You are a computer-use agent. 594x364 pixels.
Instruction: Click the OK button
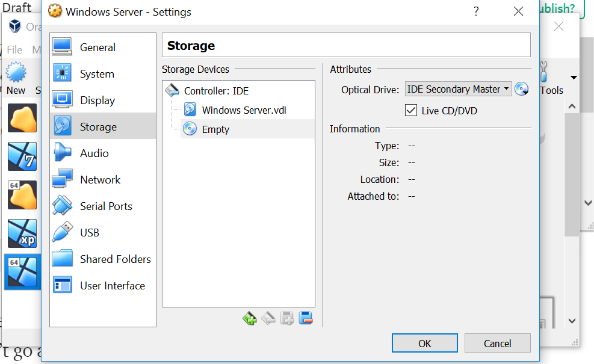point(425,343)
